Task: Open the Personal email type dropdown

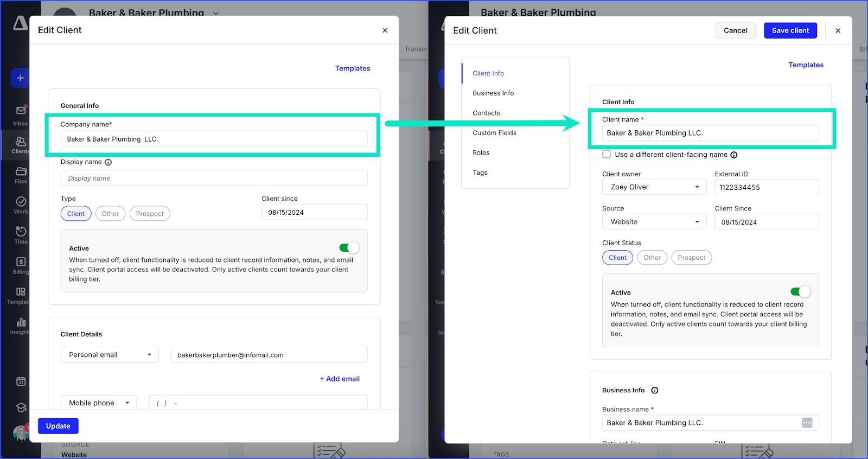Action: [x=109, y=355]
